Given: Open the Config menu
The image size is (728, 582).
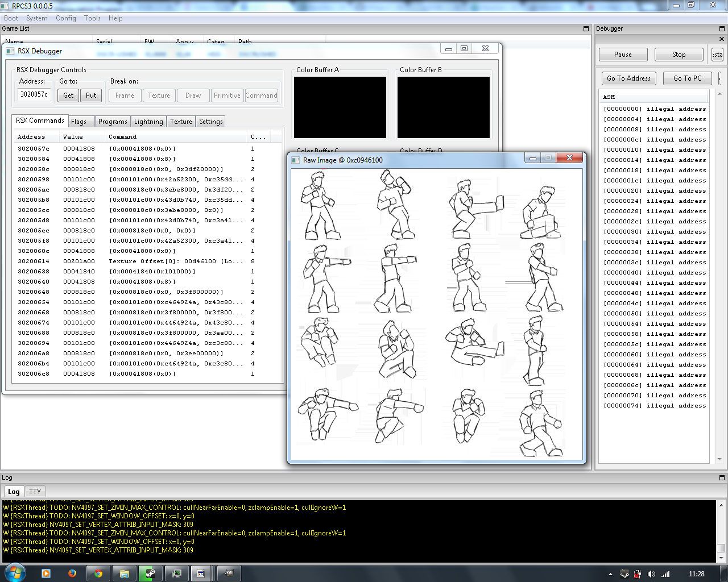Looking at the screenshot, I should [65, 18].
